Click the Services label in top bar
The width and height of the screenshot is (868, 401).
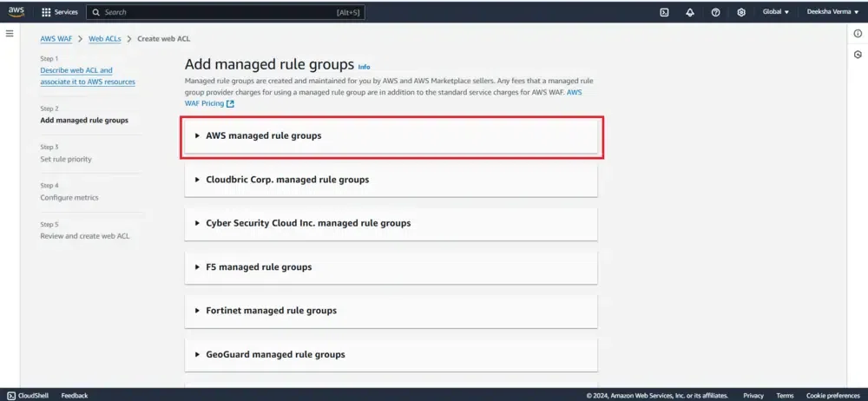(66, 12)
